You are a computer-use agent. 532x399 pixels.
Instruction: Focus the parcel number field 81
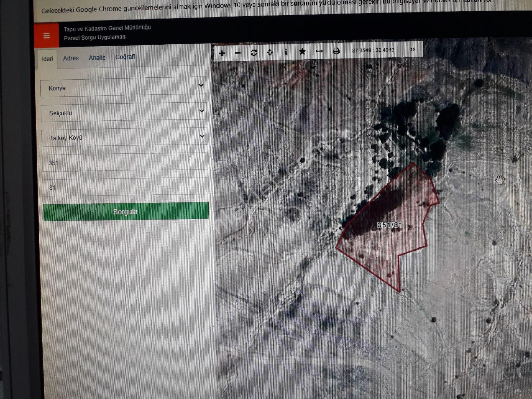click(x=125, y=187)
